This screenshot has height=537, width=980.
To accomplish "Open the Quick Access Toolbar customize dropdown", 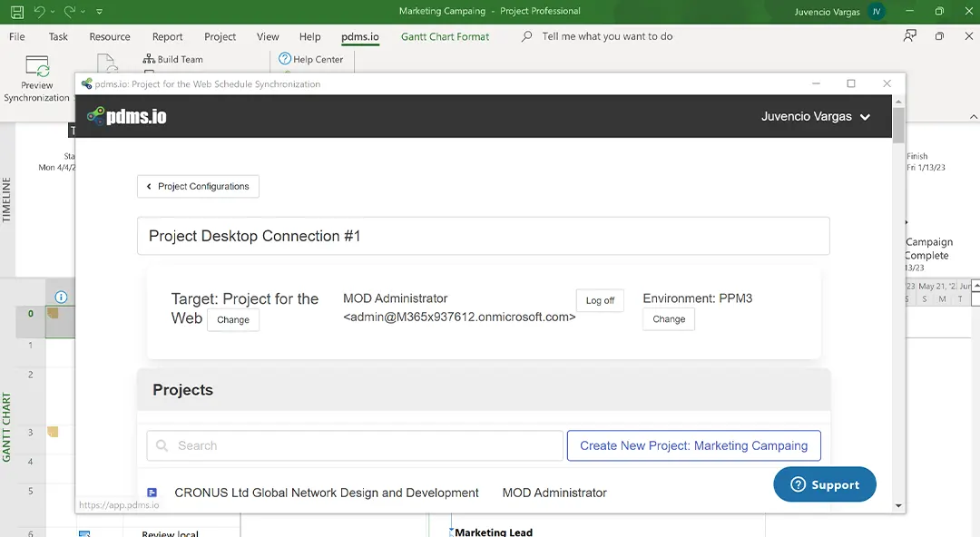I will (x=99, y=12).
